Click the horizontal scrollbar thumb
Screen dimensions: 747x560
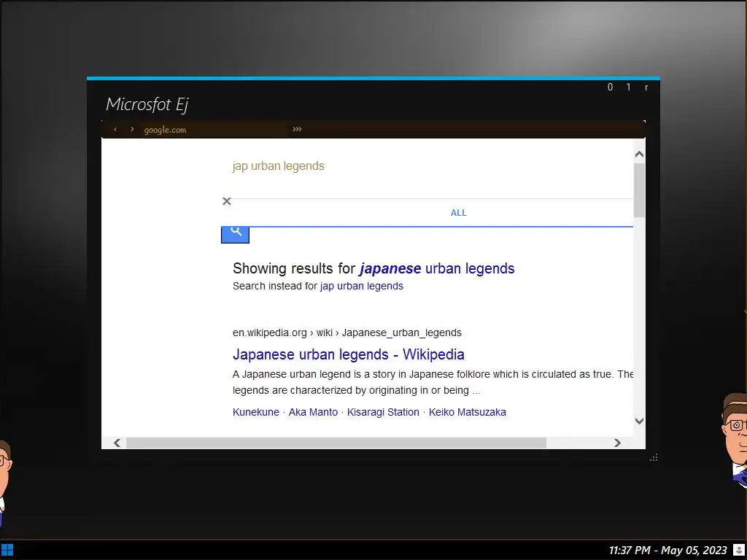(336, 443)
